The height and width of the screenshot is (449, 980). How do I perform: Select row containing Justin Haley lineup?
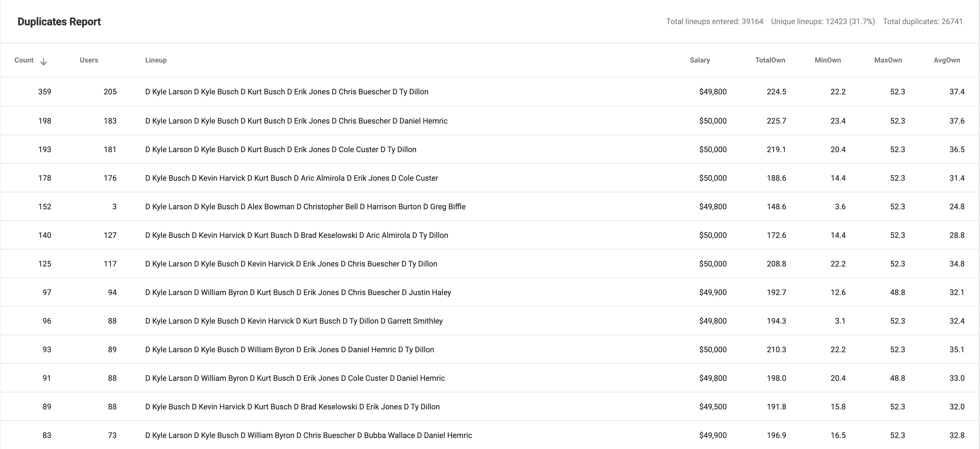(298, 292)
